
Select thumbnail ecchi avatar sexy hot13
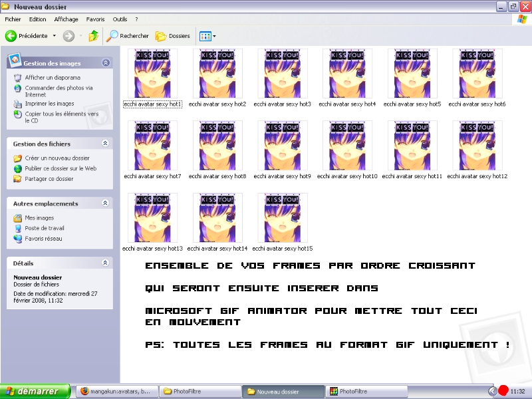(x=153, y=218)
